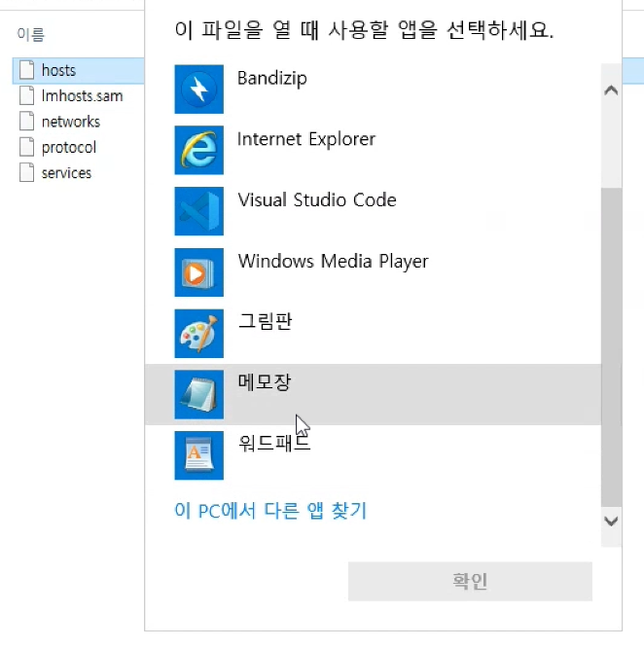Select Internet Explorer label
644x648 pixels.
[x=306, y=139]
